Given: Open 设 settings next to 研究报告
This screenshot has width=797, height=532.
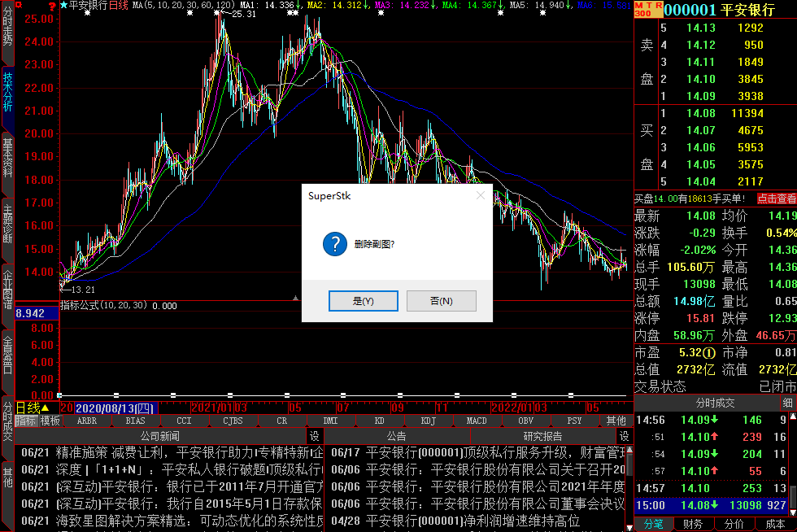Looking at the screenshot, I should click(x=625, y=436).
